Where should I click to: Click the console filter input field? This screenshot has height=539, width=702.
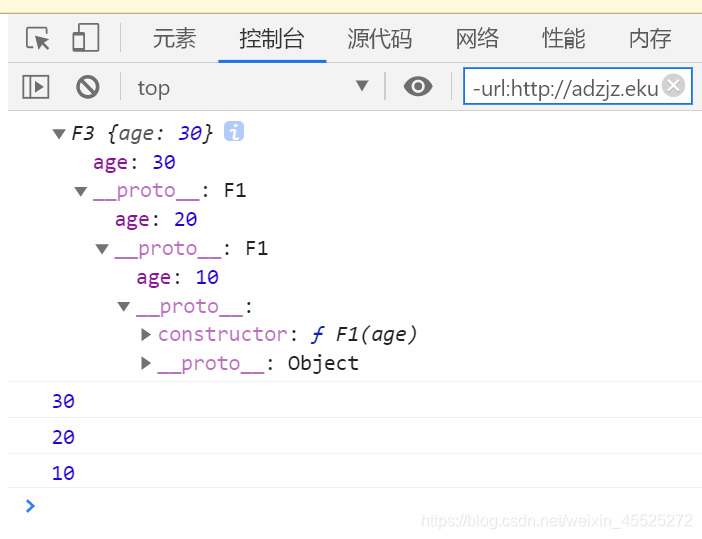(x=565, y=88)
